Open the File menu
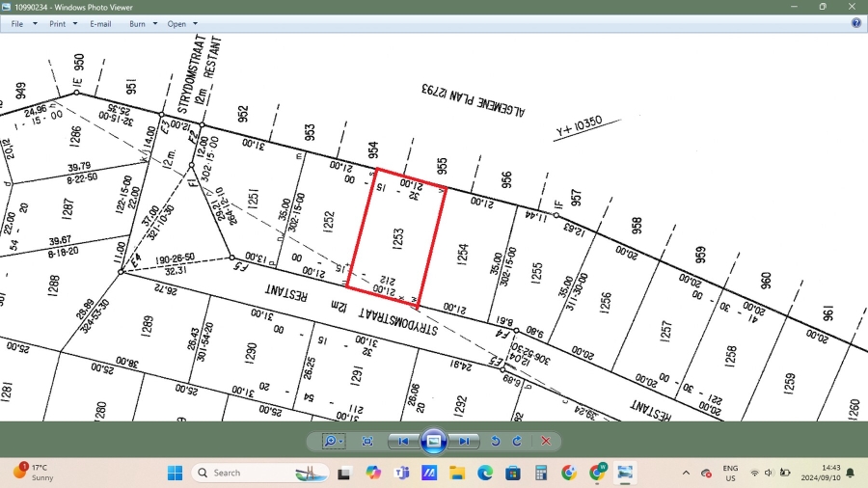Viewport: 868px width, 488px height. (17, 24)
